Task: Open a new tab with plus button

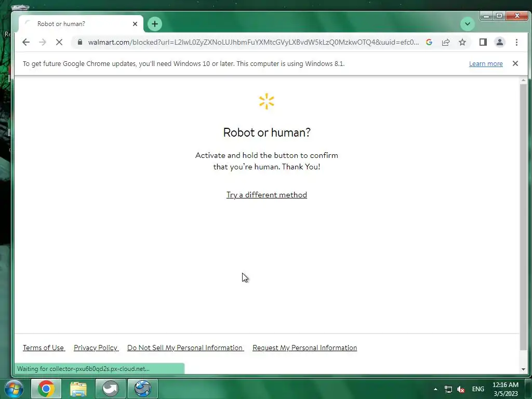Action: (x=155, y=24)
